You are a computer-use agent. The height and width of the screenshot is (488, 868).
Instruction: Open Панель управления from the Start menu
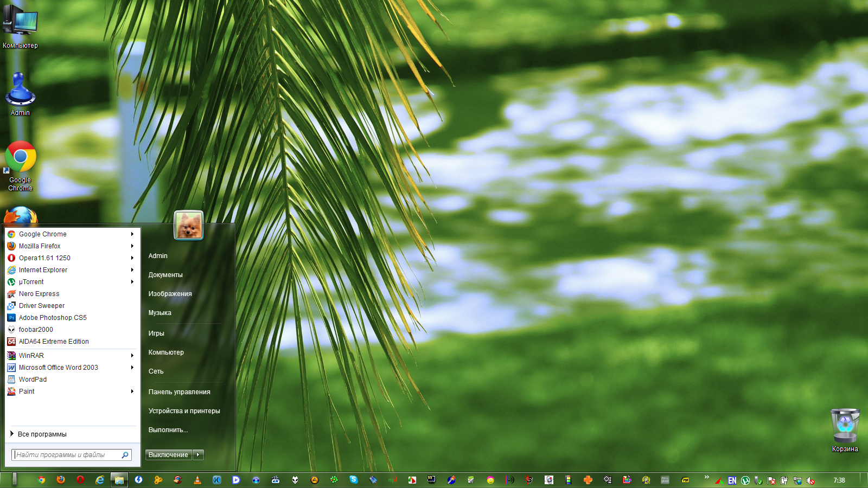[179, 392]
